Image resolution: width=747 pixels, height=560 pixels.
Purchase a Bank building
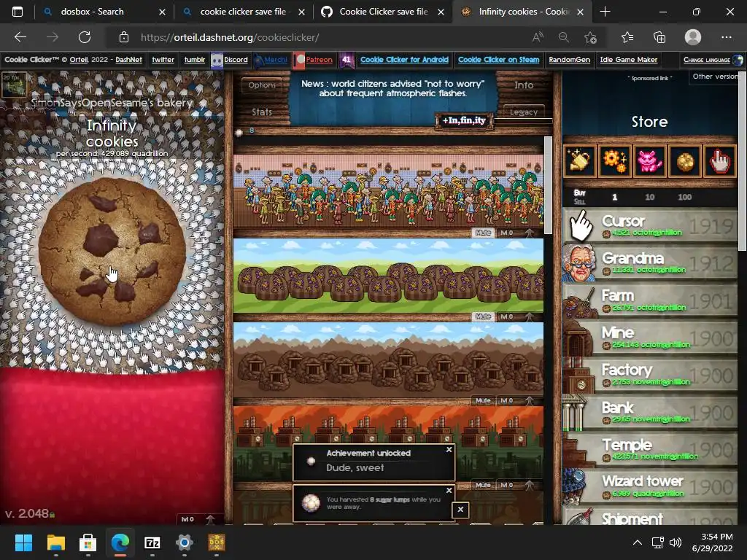pyautogui.click(x=650, y=411)
